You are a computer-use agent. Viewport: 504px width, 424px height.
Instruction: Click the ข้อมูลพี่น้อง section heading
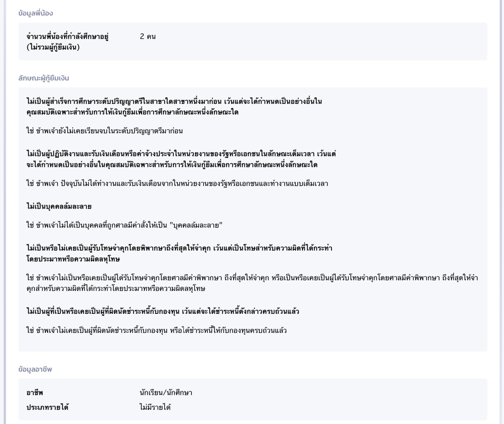[x=35, y=13]
